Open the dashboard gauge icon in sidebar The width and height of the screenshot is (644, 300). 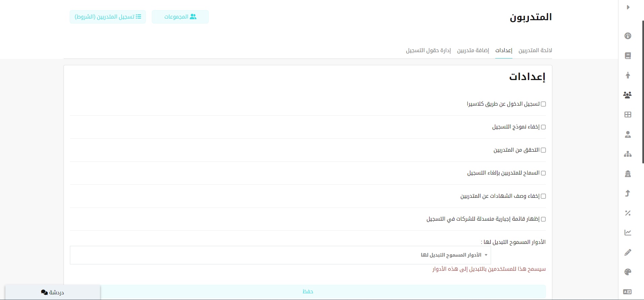click(x=628, y=36)
